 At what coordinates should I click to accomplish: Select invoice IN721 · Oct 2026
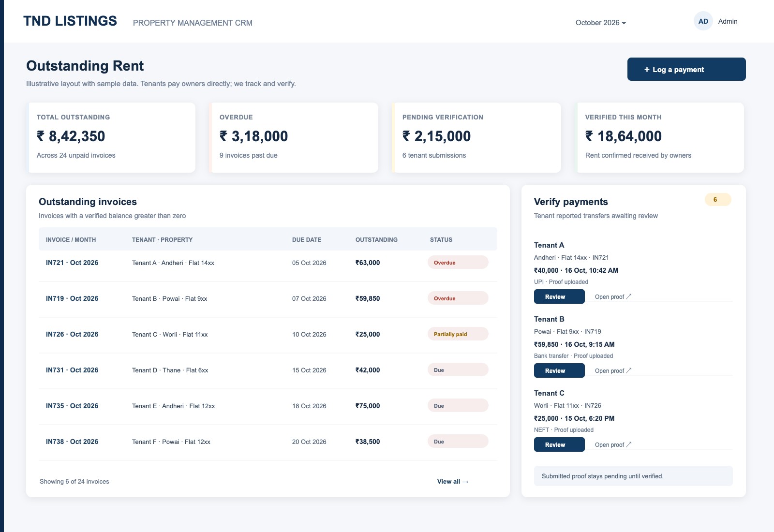pyautogui.click(x=72, y=263)
